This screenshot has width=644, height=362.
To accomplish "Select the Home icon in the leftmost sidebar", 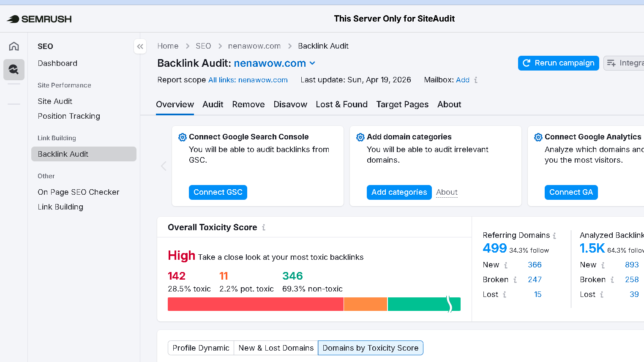I will [14, 46].
